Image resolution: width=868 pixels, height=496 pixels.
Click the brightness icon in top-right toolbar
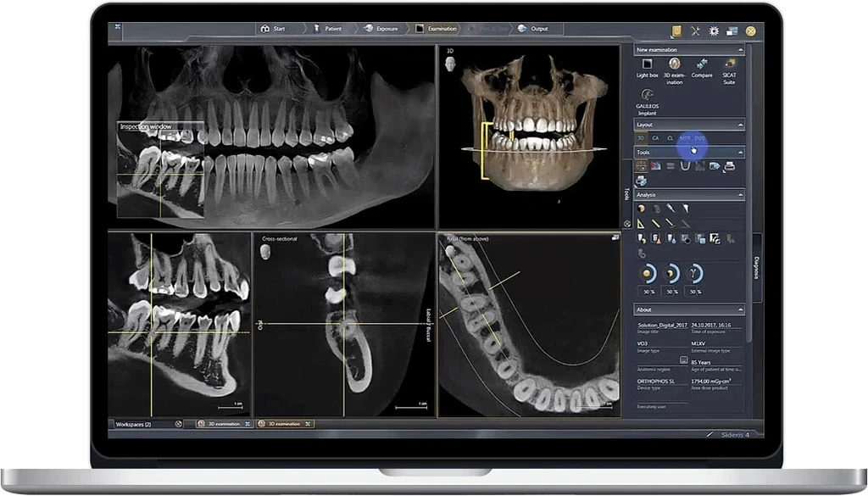(x=715, y=31)
